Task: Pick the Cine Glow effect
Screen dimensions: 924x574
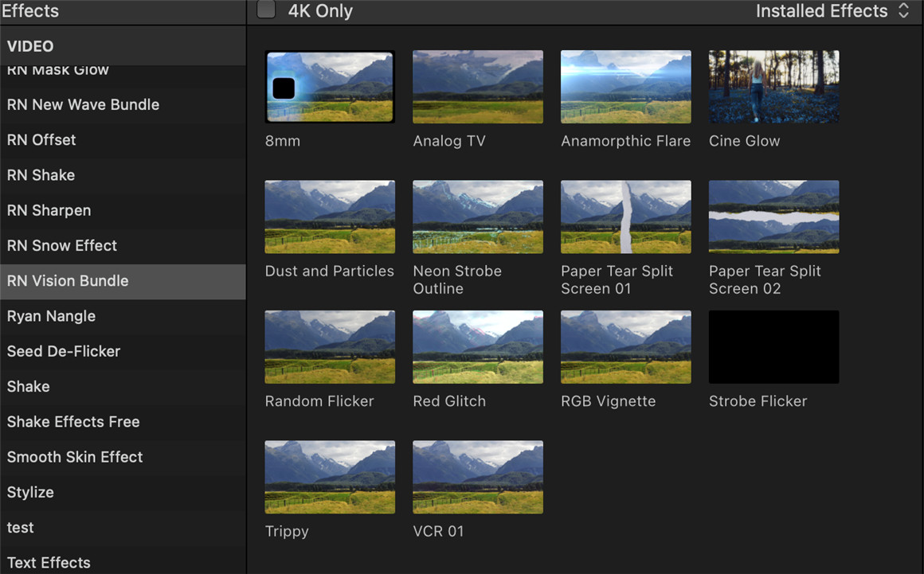Action: [x=773, y=87]
